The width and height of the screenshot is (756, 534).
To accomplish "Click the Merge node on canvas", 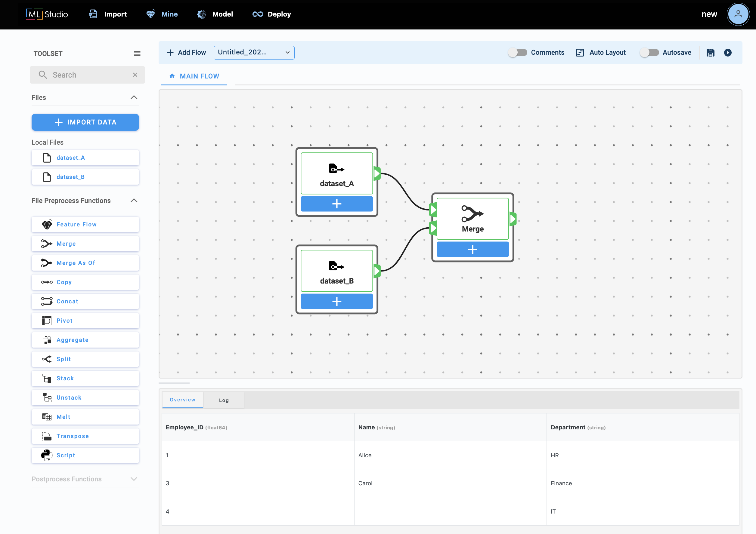I will [472, 219].
